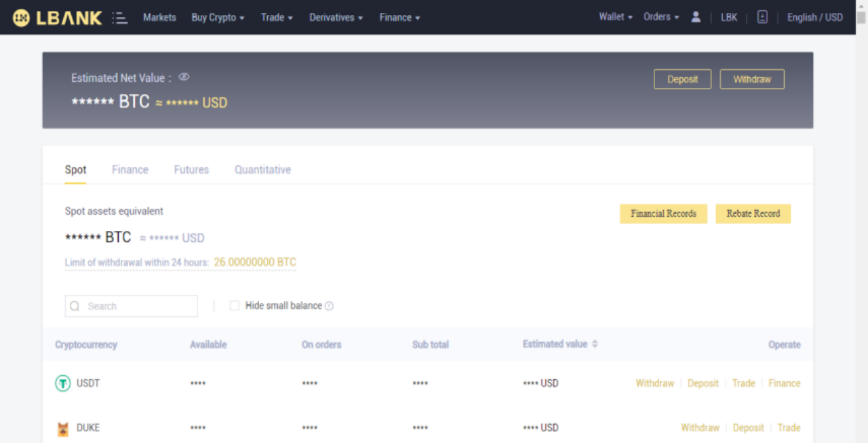The image size is (868, 443).
Task: Click the Deposit button in header banner
Action: click(682, 79)
